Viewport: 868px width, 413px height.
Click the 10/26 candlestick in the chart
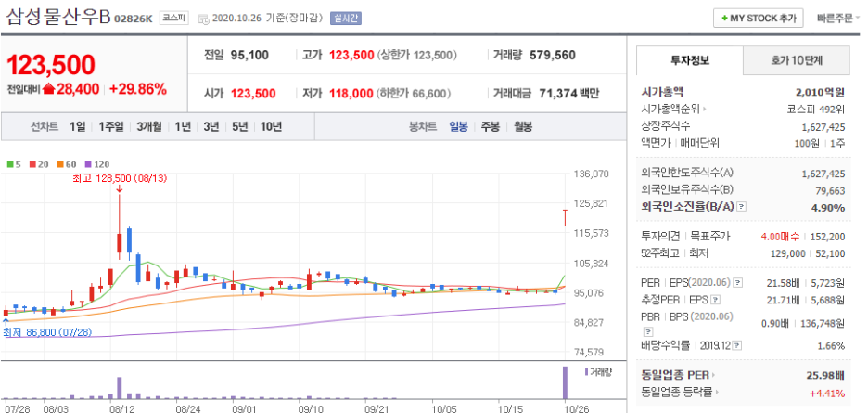[565, 217]
